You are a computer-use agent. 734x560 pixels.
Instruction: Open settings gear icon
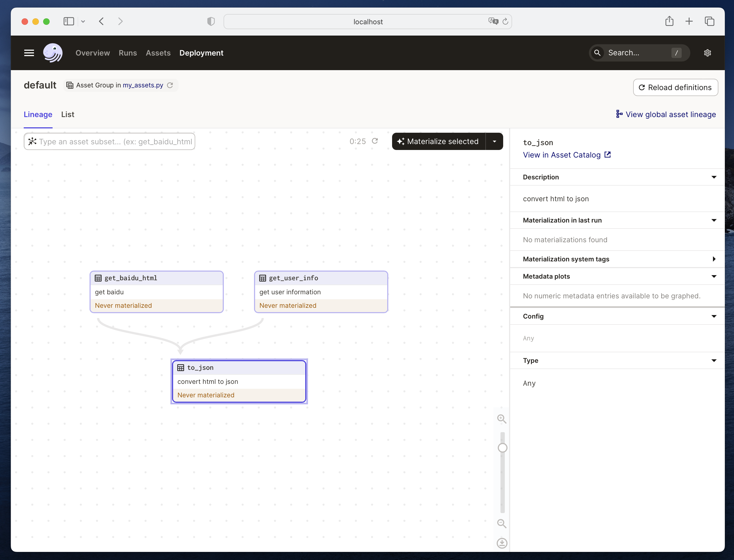[707, 53]
